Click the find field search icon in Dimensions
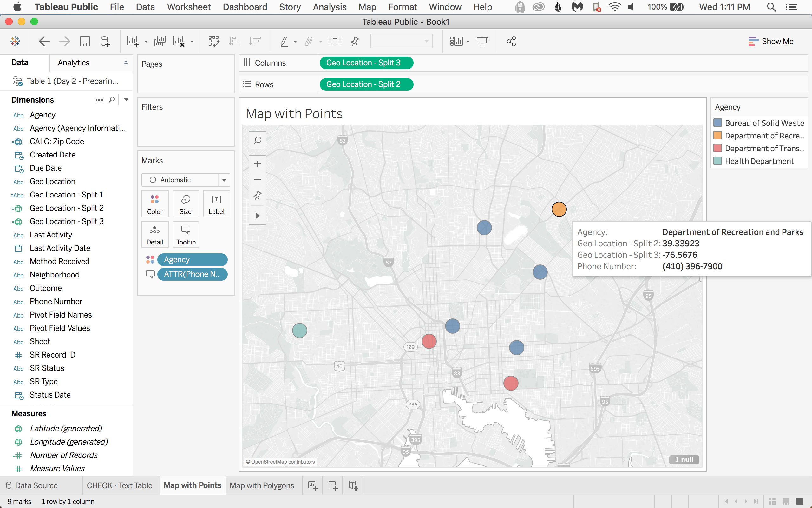Viewport: 812px width, 508px height. [x=112, y=99]
